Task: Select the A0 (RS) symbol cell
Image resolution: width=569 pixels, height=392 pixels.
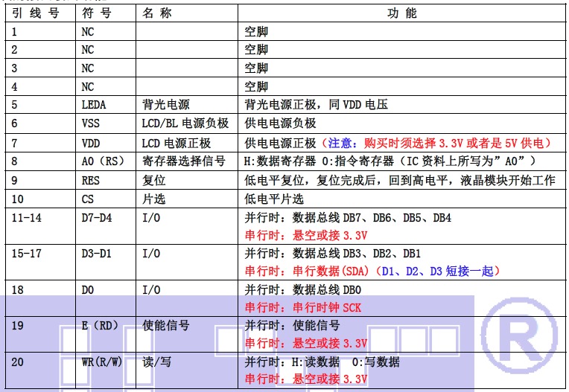Action: (x=101, y=161)
